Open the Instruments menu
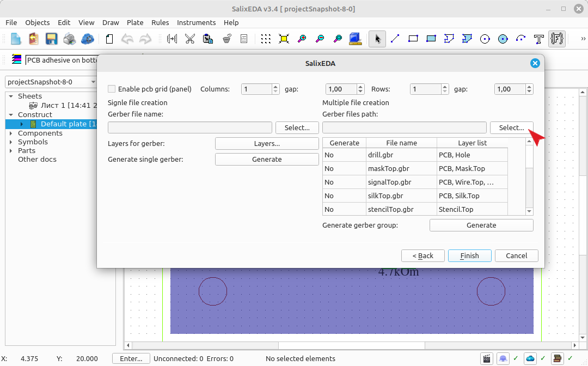Screen dimensions: 588x366 pos(196,22)
